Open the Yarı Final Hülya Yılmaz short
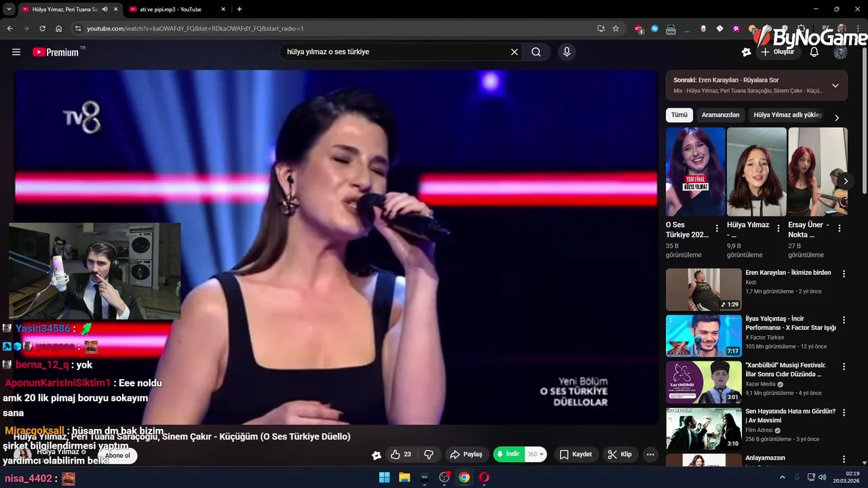Image resolution: width=868 pixels, height=488 pixels. [x=695, y=171]
